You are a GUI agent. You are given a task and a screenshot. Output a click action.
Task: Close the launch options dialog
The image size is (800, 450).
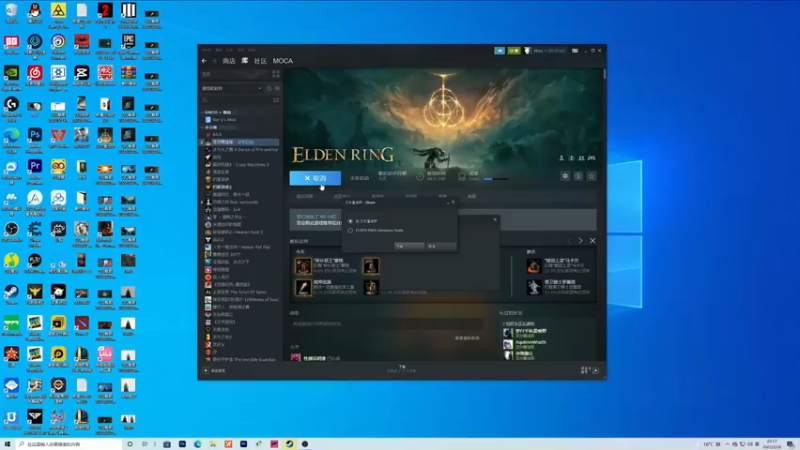tap(453, 203)
